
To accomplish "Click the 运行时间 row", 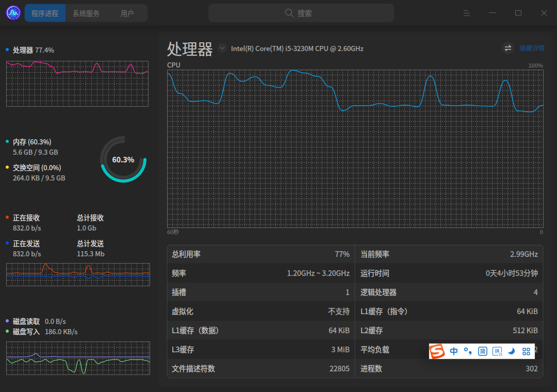I will pyautogui.click(x=449, y=273).
